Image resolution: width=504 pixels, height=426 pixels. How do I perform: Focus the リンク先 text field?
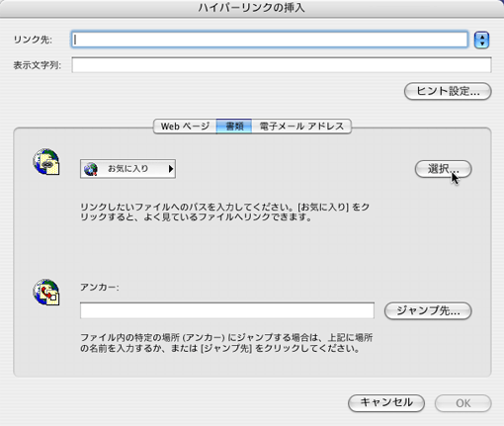pyautogui.click(x=270, y=40)
